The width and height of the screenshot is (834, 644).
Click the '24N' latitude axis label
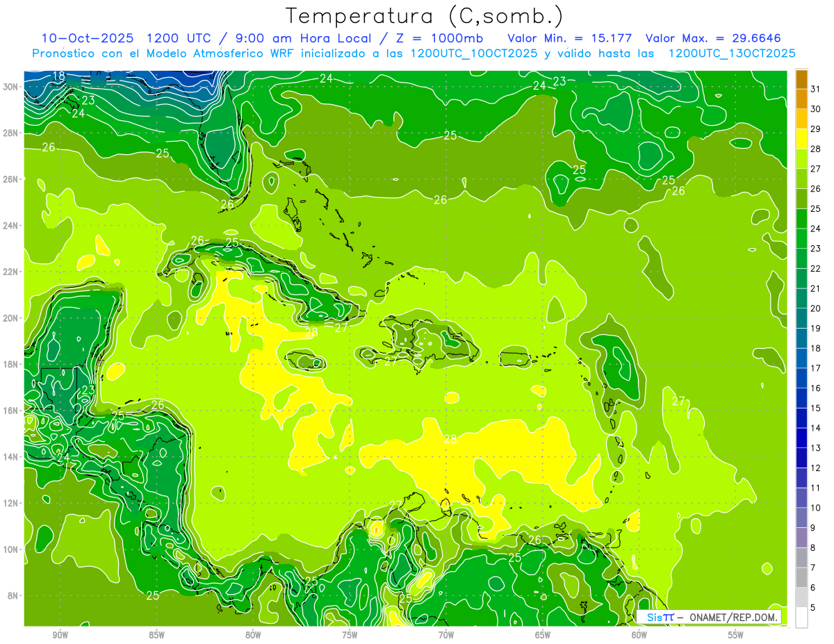click(12, 225)
